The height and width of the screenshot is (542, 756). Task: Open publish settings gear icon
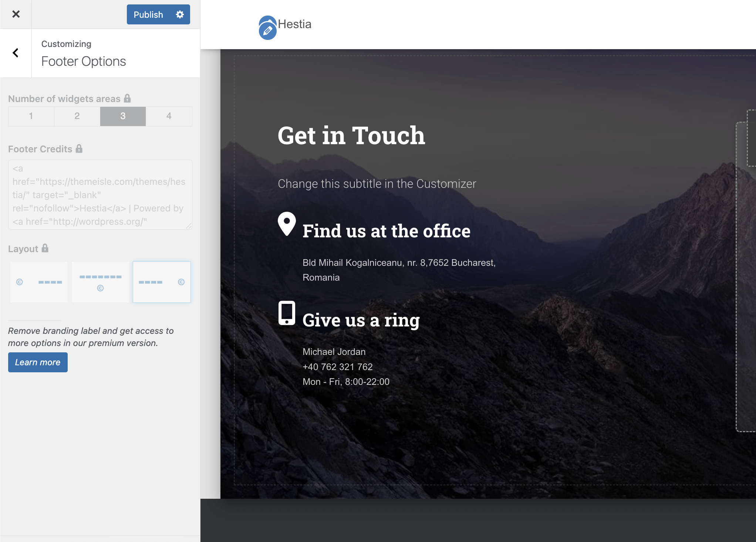pos(180,14)
